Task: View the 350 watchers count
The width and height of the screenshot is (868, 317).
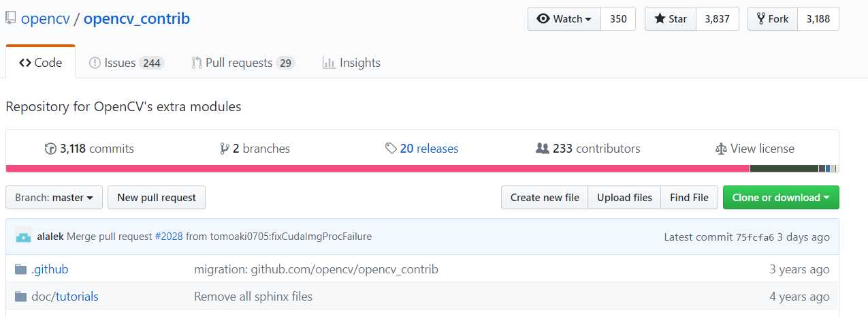Action: pos(618,19)
